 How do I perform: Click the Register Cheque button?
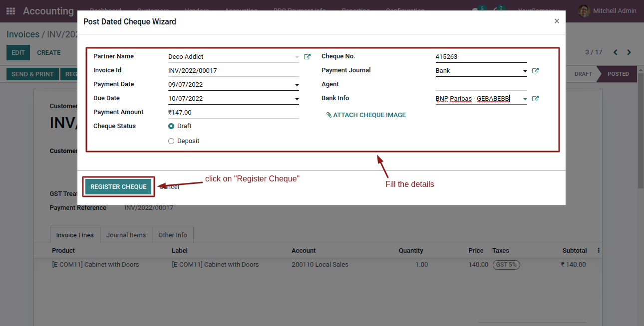[x=118, y=187]
